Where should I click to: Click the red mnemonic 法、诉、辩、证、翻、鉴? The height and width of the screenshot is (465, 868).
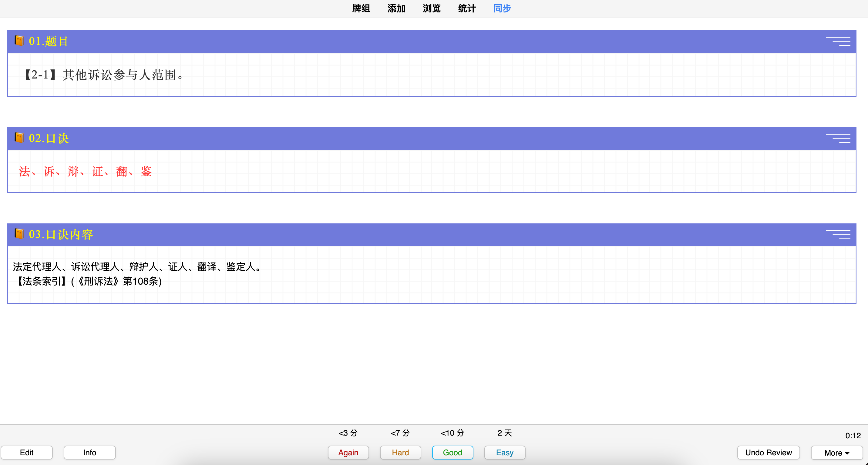[85, 171]
